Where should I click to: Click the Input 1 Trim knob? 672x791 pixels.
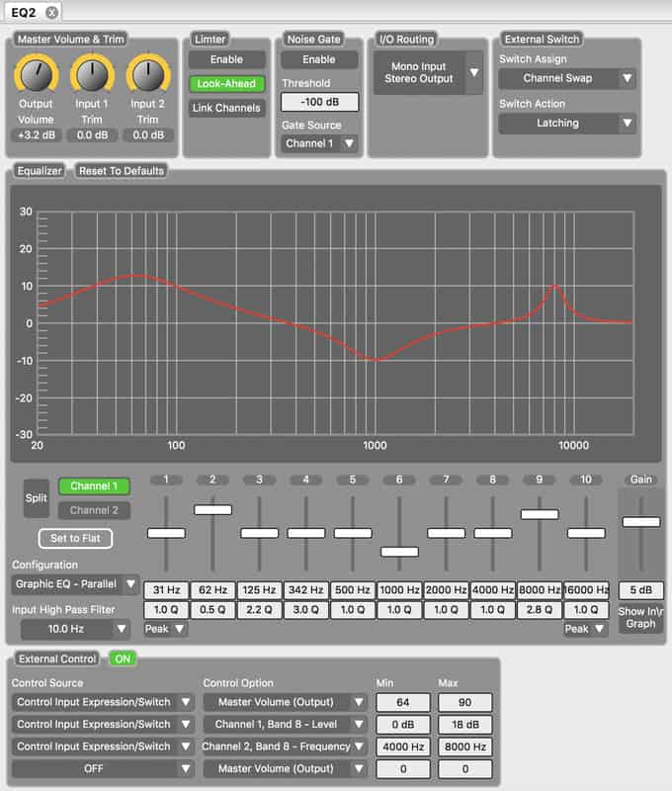[x=92, y=75]
